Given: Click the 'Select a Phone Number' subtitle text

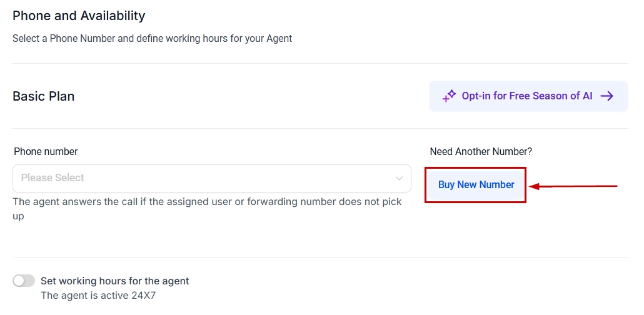Looking at the screenshot, I should point(152,39).
